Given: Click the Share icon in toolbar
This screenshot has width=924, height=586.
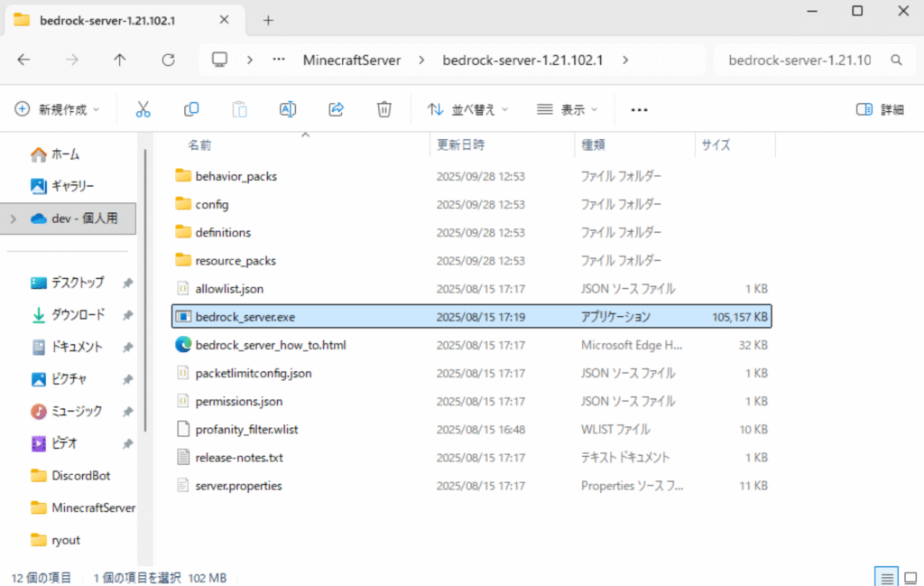Looking at the screenshot, I should [x=337, y=109].
